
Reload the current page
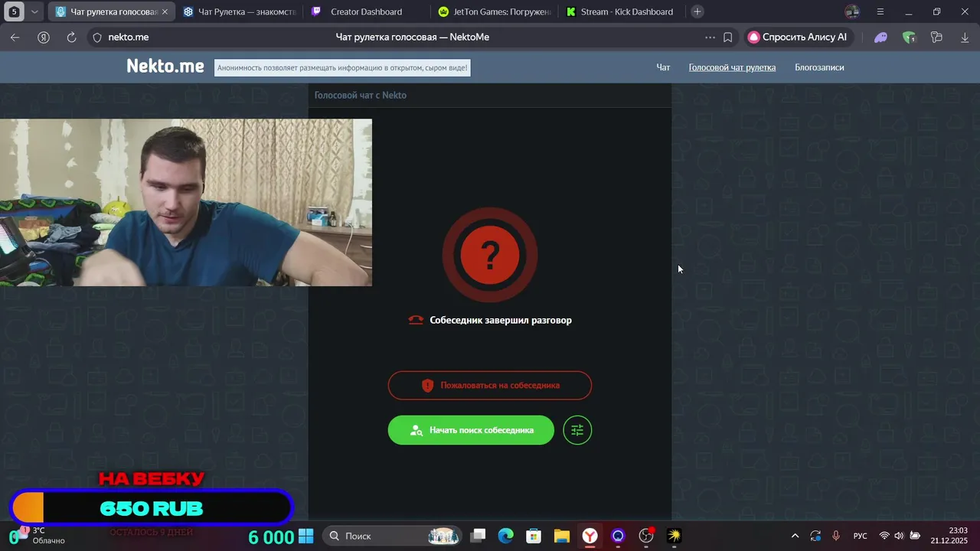click(x=71, y=37)
